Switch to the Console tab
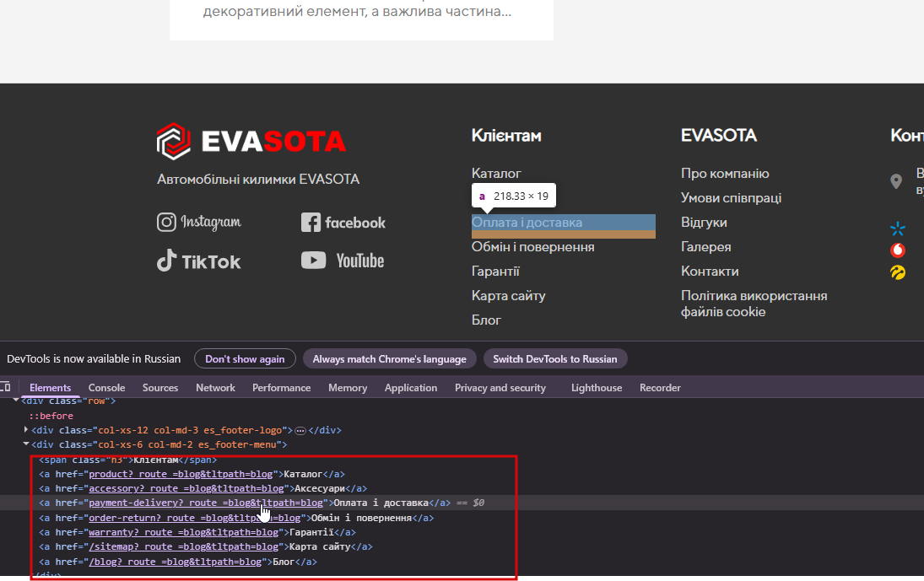Image resolution: width=924 pixels, height=581 pixels. click(x=106, y=387)
